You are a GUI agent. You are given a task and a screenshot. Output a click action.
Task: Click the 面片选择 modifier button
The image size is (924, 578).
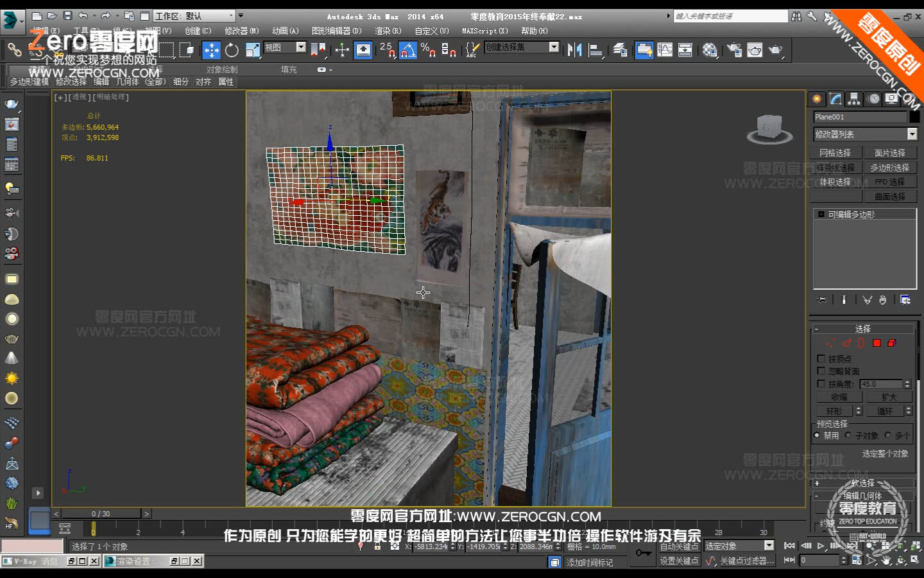[x=890, y=153]
